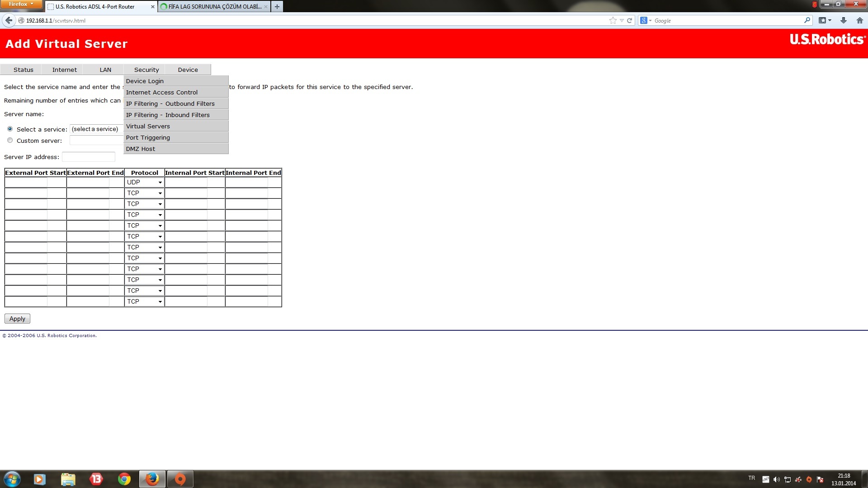Choose Device Login from Security menu
This screenshot has width=868, height=488.
click(176, 81)
